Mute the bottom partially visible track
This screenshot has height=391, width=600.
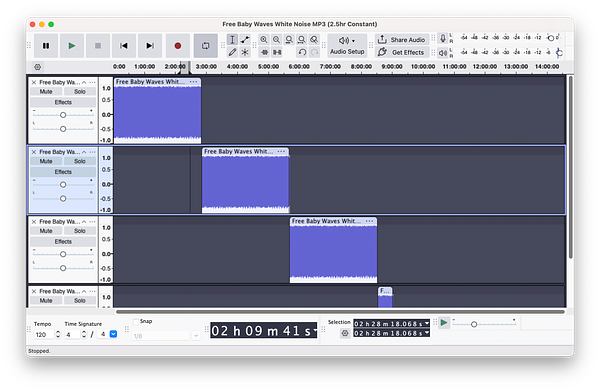(x=46, y=301)
